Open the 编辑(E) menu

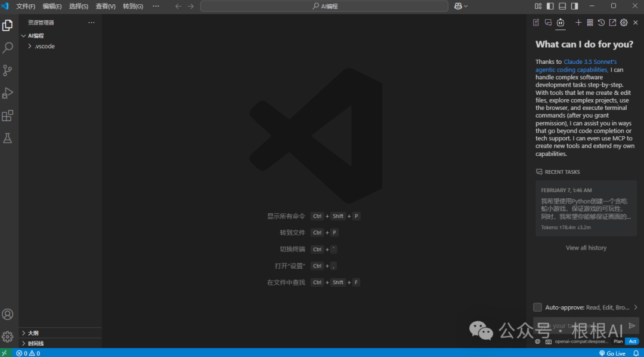pyautogui.click(x=52, y=6)
